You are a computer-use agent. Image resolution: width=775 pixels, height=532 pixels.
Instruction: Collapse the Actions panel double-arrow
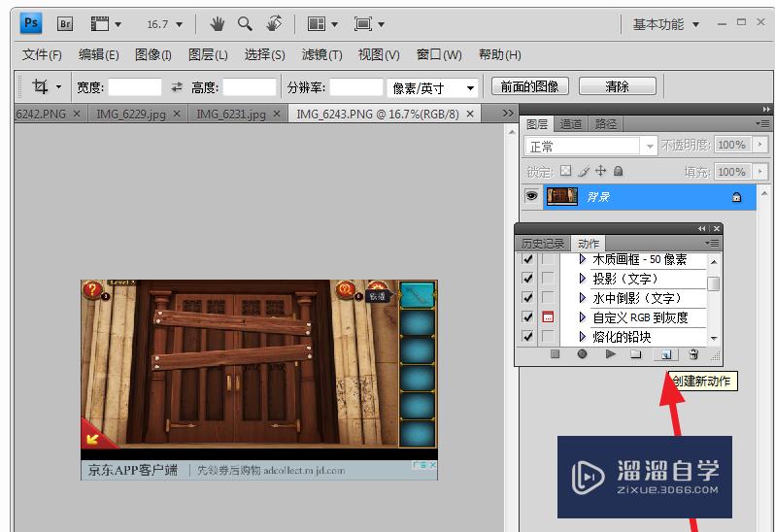point(702,229)
